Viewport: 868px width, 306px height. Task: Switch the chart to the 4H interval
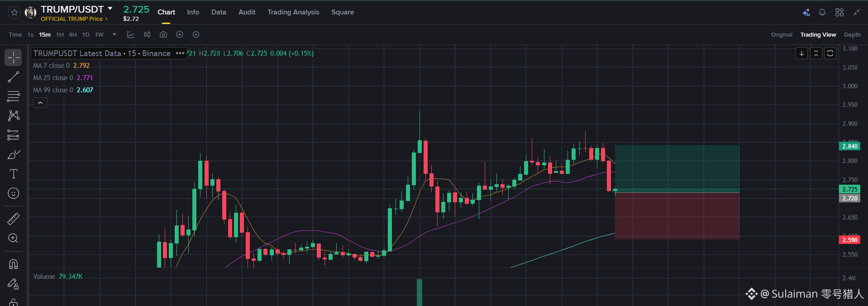click(x=73, y=34)
